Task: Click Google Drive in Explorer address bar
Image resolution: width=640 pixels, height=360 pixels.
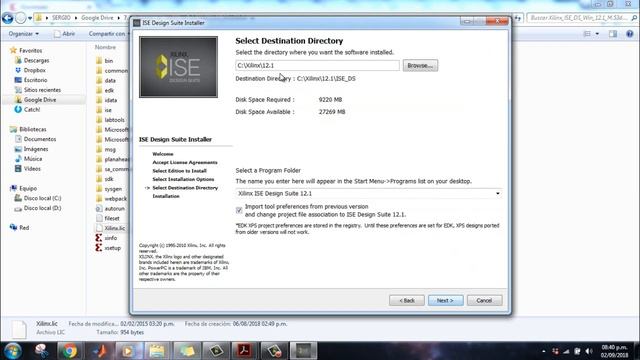Action: pos(97,18)
